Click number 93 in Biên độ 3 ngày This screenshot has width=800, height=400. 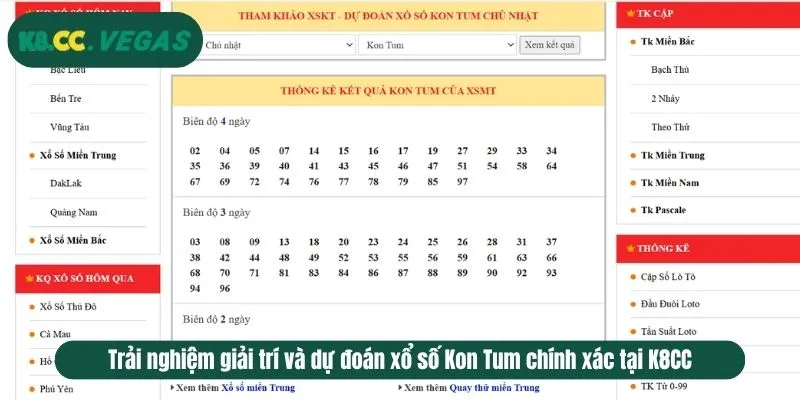pyautogui.click(x=551, y=273)
